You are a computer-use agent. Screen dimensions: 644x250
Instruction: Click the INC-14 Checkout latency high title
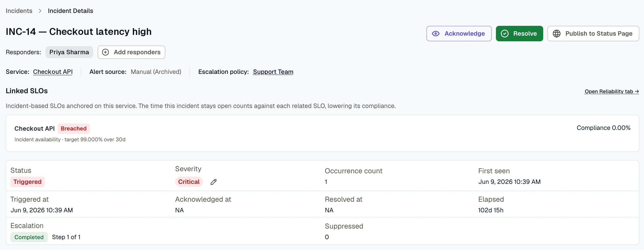79,32
